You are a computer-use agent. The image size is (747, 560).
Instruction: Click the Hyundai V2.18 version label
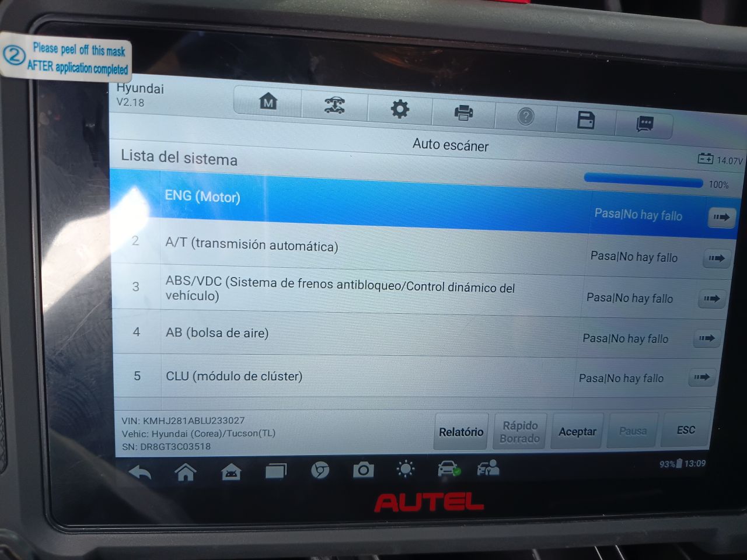[140, 95]
